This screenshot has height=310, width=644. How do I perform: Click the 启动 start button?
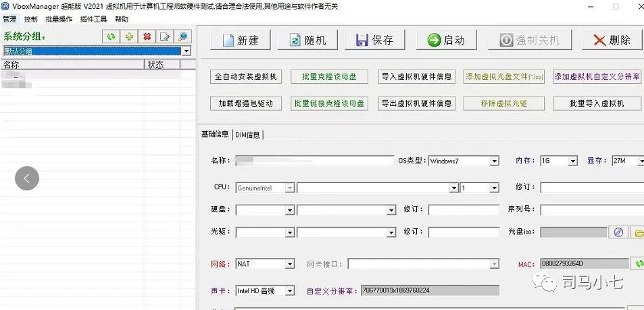447,40
